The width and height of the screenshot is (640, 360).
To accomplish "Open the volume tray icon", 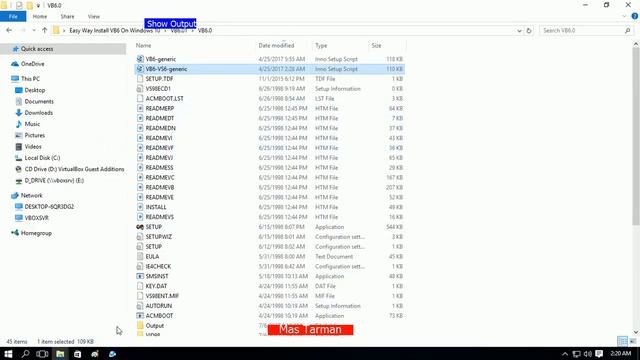I will coord(588,354).
